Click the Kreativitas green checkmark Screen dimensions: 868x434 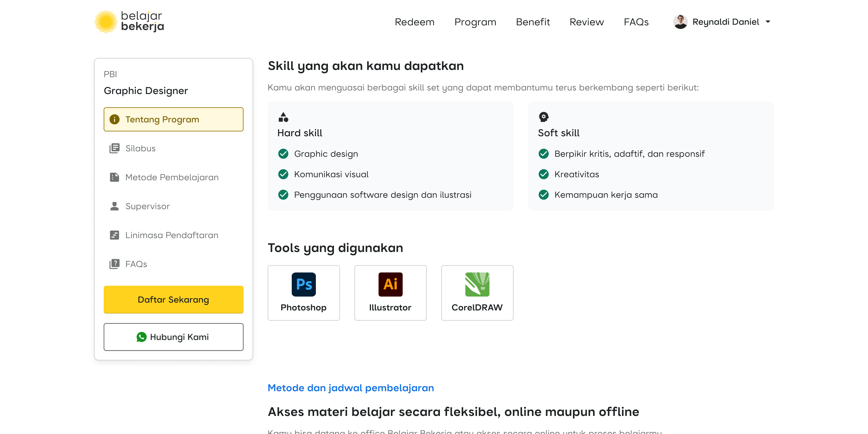click(x=543, y=174)
